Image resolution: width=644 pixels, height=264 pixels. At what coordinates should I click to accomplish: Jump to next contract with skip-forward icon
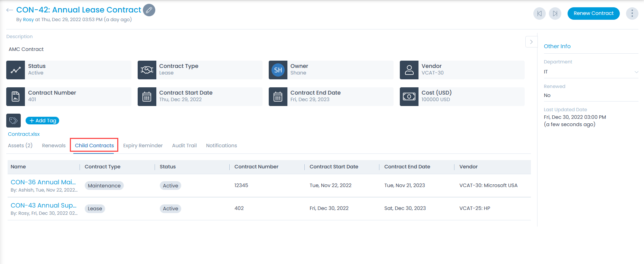click(x=555, y=14)
